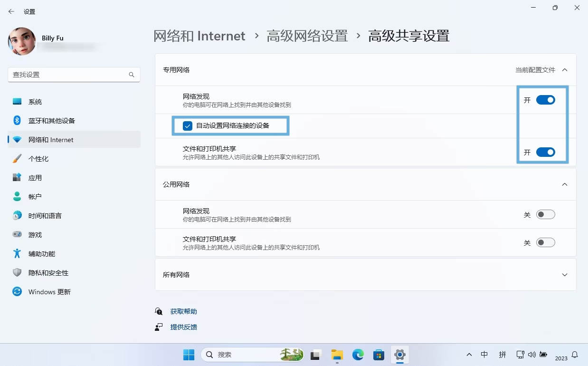This screenshot has height=366, width=588.
Task: Collapse the 公用网络 section
Action: pyautogui.click(x=564, y=184)
